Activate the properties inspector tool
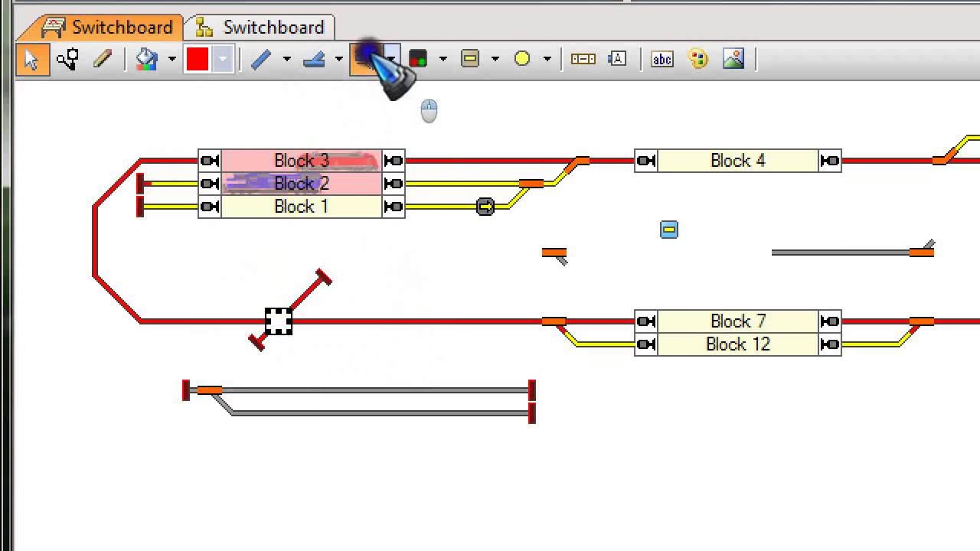The image size is (980, 551). click(68, 59)
